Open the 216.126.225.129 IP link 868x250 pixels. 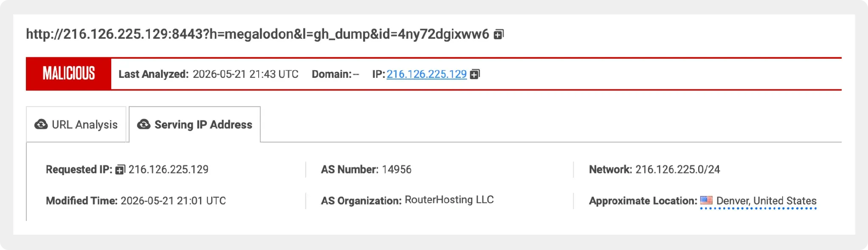(426, 74)
